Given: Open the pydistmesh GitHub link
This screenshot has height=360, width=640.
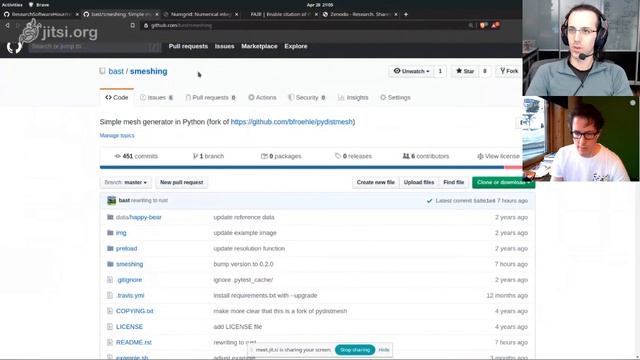Looking at the screenshot, I should coord(291,122).
